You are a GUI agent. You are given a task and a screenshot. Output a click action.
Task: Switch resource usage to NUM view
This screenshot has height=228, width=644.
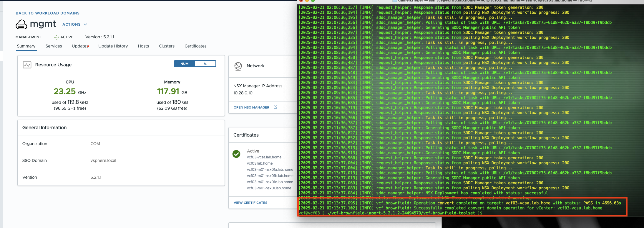pos(185,64)
